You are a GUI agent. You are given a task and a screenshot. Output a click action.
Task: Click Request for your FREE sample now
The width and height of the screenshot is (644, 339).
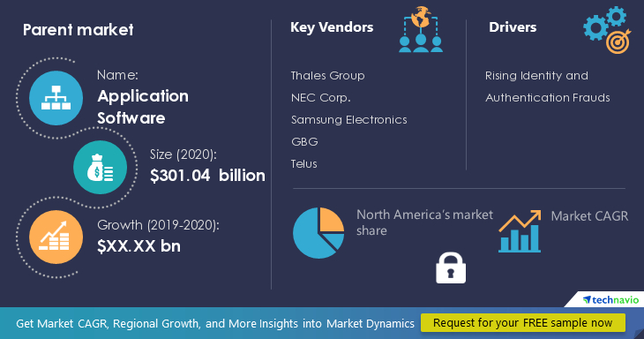523,323
